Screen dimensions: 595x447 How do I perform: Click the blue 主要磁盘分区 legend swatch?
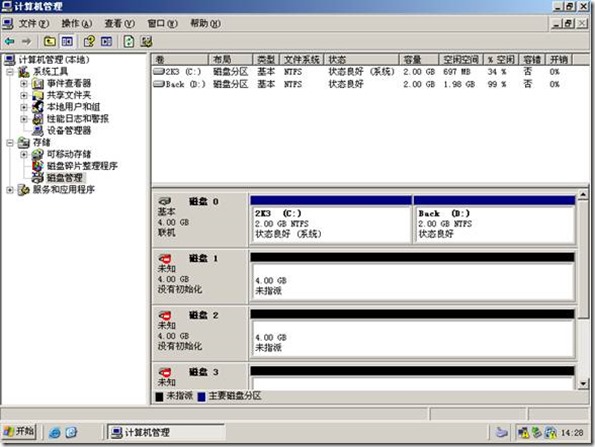(x=201, y=397)
